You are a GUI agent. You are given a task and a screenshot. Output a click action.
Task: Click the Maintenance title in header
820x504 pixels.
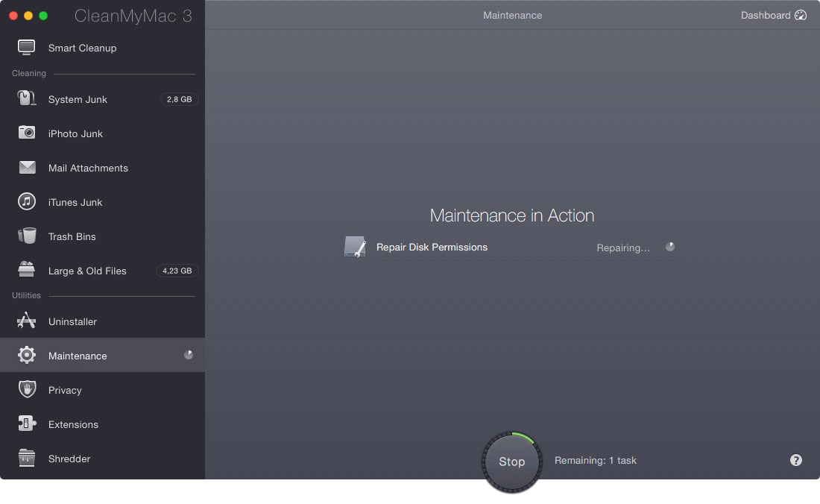pyautogui.click(x=512, y=15)
